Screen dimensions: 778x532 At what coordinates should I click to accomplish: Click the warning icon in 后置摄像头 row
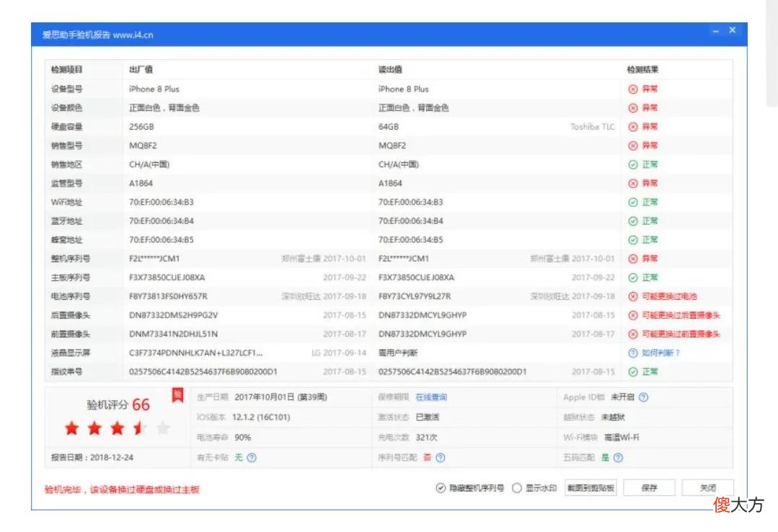632,316
